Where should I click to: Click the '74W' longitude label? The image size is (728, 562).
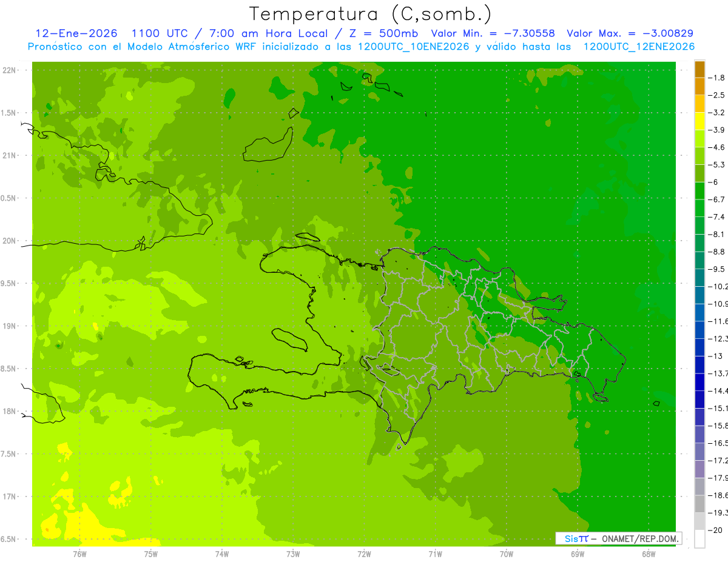pos(222,554)
